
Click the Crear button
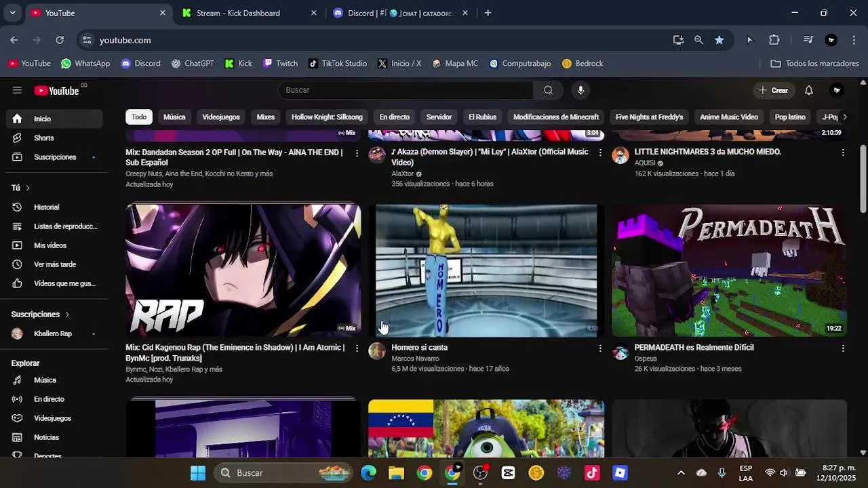[773, 90]
